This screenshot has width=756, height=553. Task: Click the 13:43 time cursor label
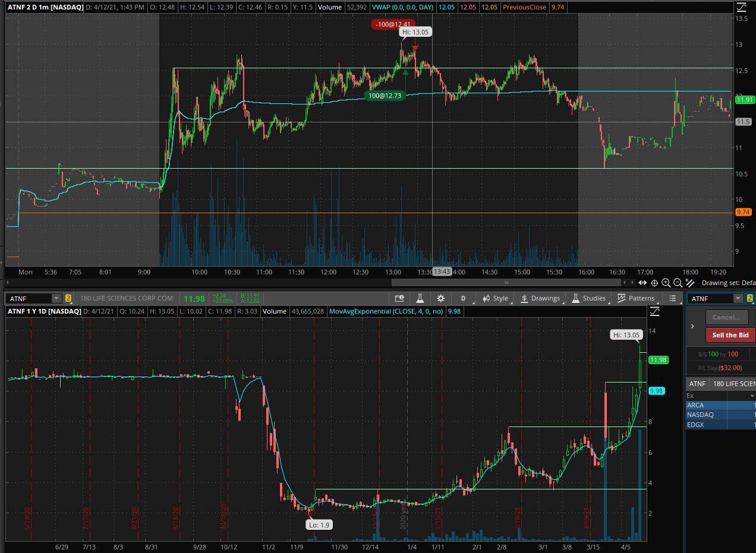click(442, 271)
